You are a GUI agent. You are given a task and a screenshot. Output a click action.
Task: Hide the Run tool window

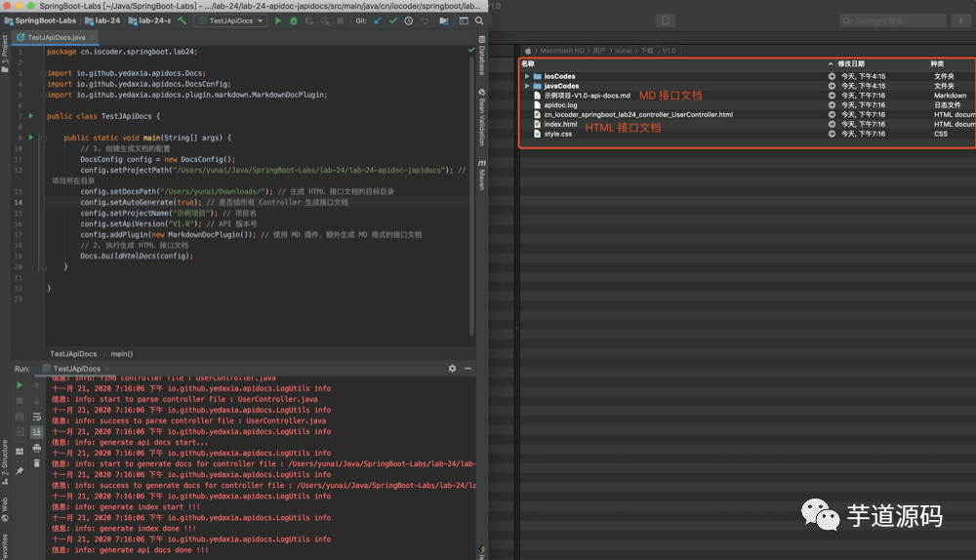[468, 369]
